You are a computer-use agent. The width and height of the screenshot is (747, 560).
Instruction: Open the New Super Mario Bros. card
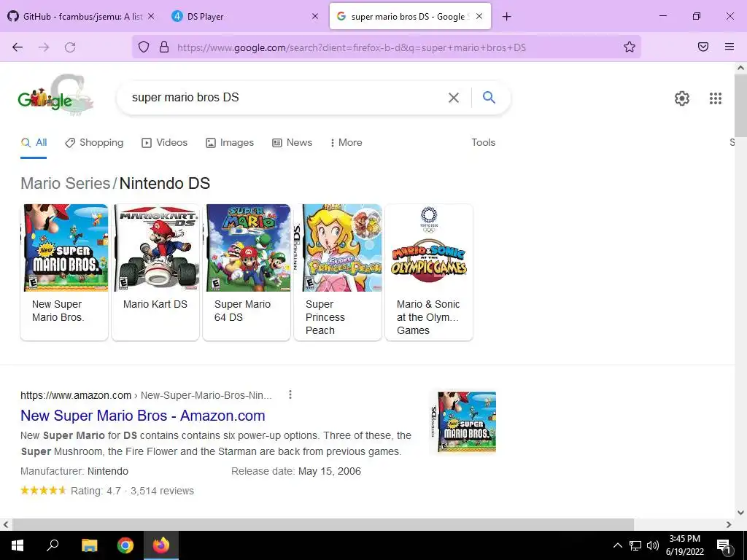(64, 273)
